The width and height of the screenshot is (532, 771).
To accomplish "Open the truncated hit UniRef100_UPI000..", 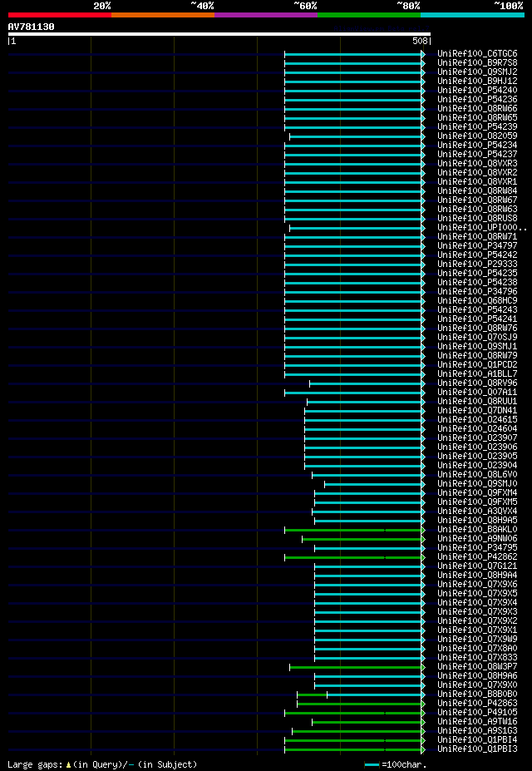I will click(x=482, y=228).
